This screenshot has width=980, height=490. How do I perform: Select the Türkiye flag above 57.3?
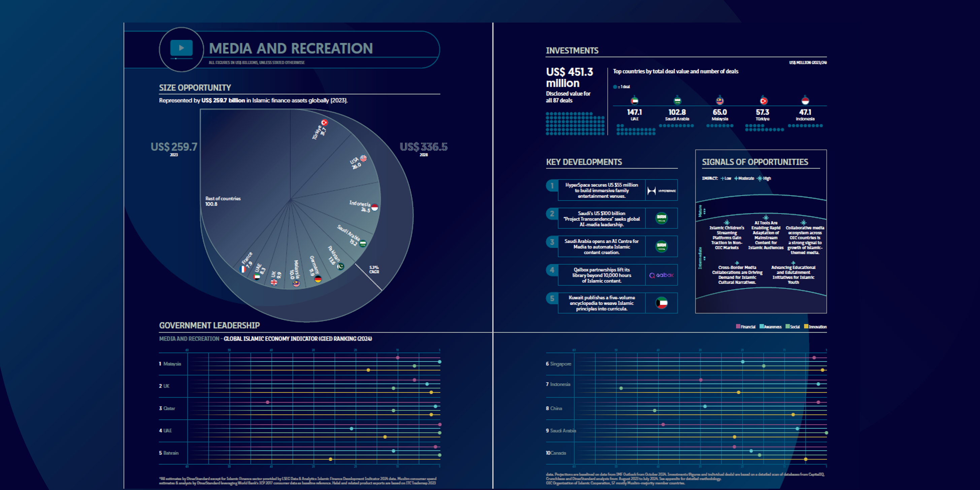[x=763, y=101]
